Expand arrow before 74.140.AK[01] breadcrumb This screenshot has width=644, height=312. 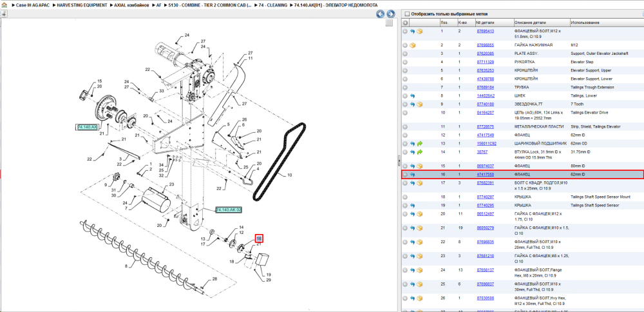tap(291, 5)
